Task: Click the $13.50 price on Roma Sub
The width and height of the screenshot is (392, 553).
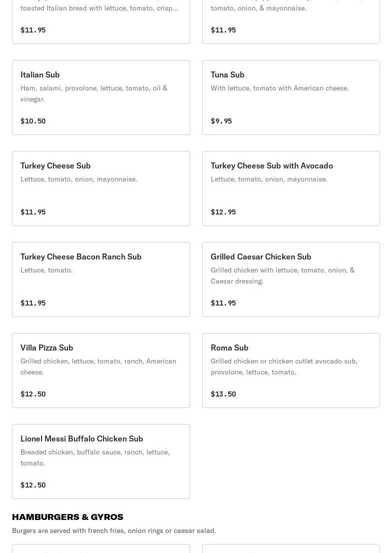Action: click(223, 394)
